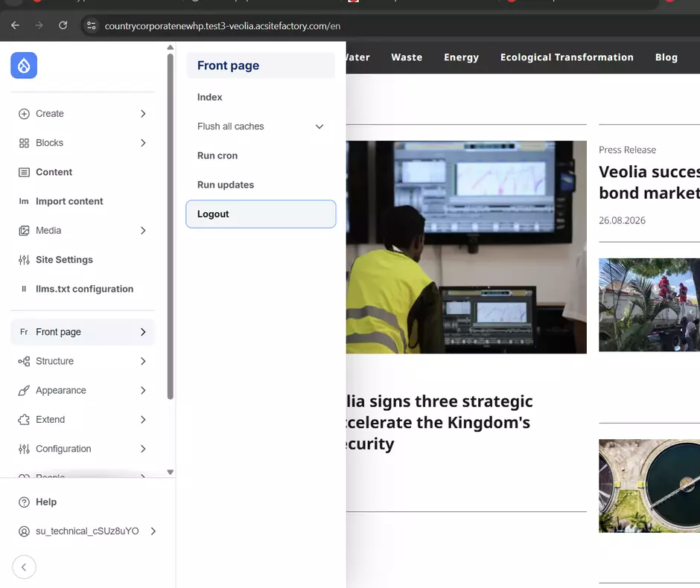Click the Content list icon

pos(24,172)
